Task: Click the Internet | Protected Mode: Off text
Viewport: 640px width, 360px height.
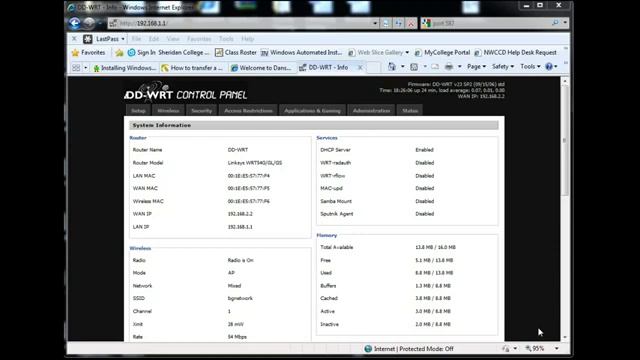Action: click(x=414, y=349)
